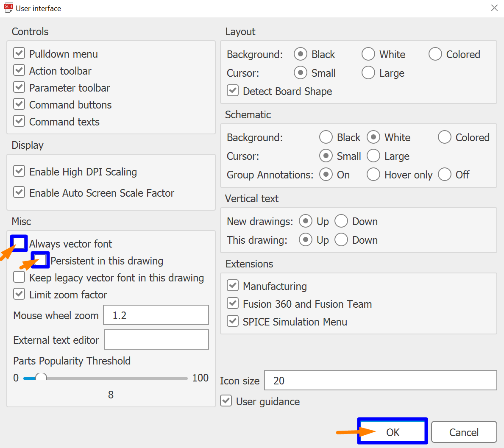Enable the Always vector font checkbox
504x448 pixels.
pyautogui.click(x=19, y=243)
